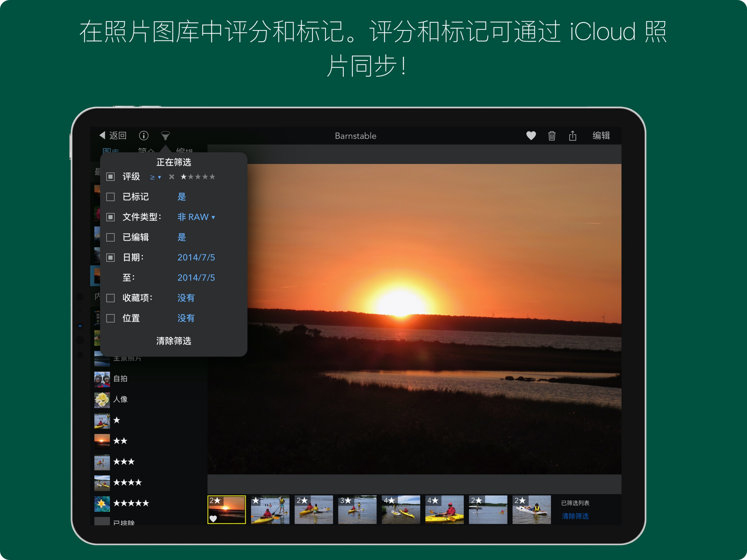Click 清除筛选 in filter popup
Viewport: 747px width, 560px height.
174,341
